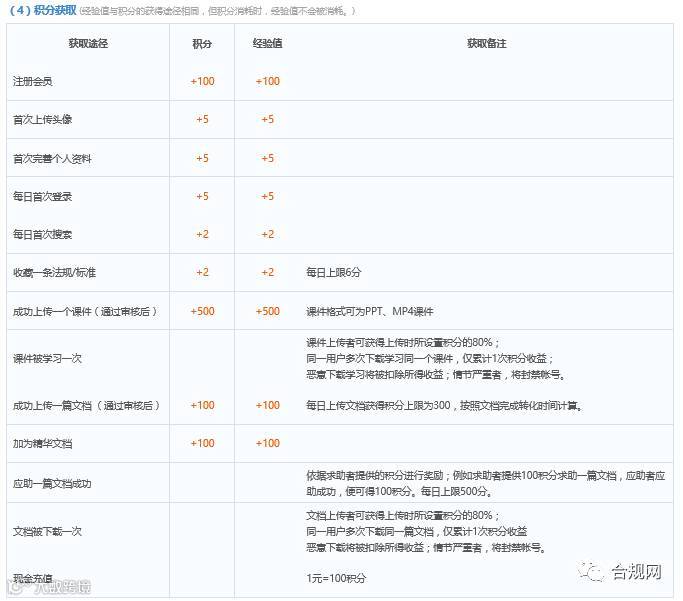Select the "首次完善个人资料" row label
This screenshot has width=683, height=601.
click(x=52, y=159)
